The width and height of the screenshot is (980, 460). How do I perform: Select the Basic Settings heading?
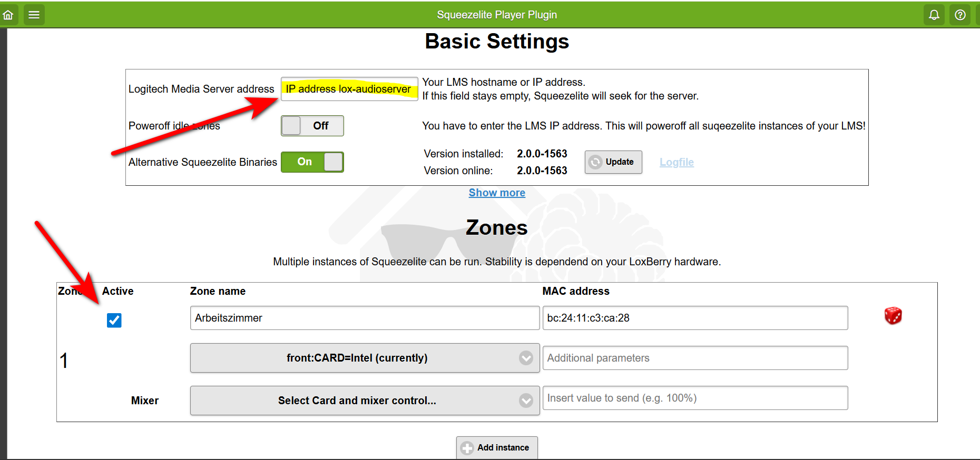click(497, 42)
